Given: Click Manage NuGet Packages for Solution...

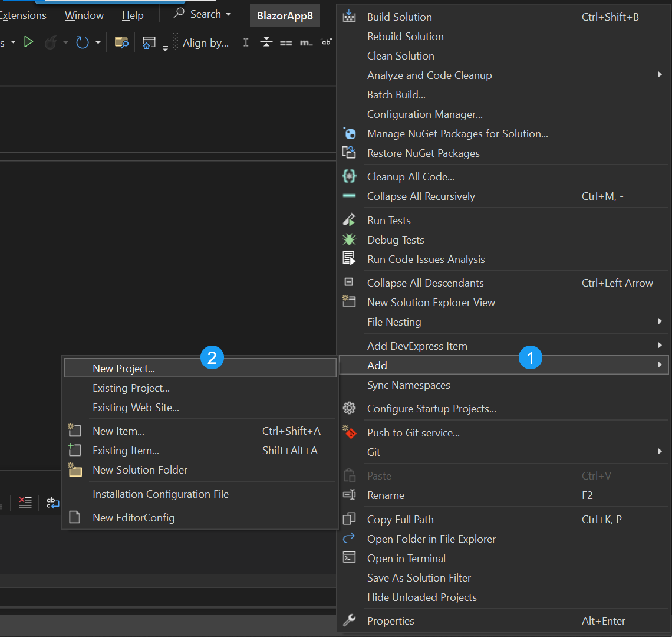Looking at the screenshot, I should tap(503, 134).
